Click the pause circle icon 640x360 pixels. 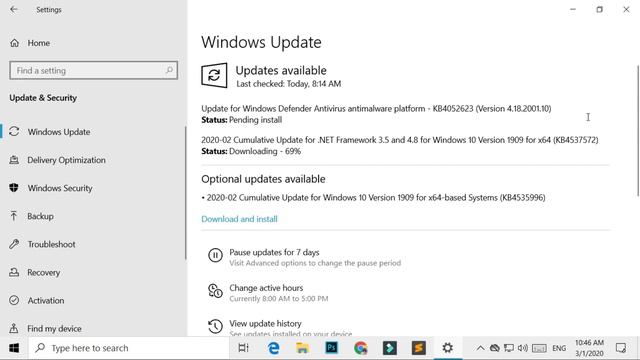pos(215,255)
